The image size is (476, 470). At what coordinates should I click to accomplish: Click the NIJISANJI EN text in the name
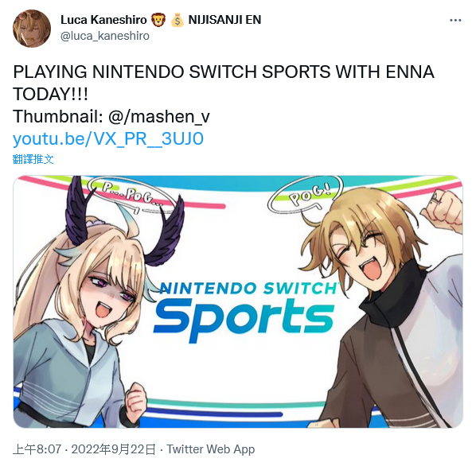(224, 20)
